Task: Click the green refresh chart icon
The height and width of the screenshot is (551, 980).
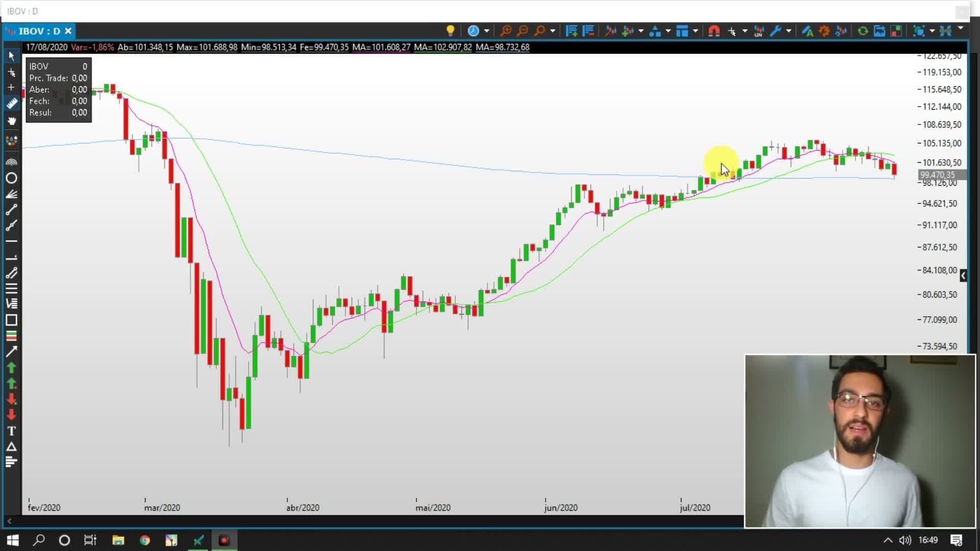Action: click(863, 31)
